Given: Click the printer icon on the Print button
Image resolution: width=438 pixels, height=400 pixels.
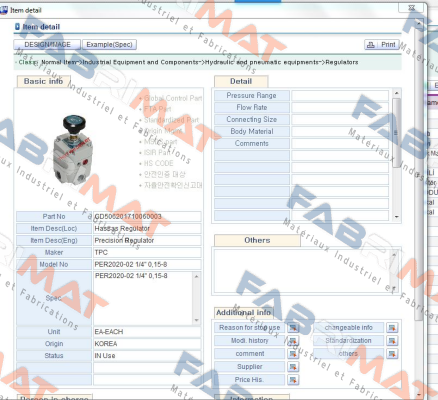Looking at the screenshot, I should point(371,45).
